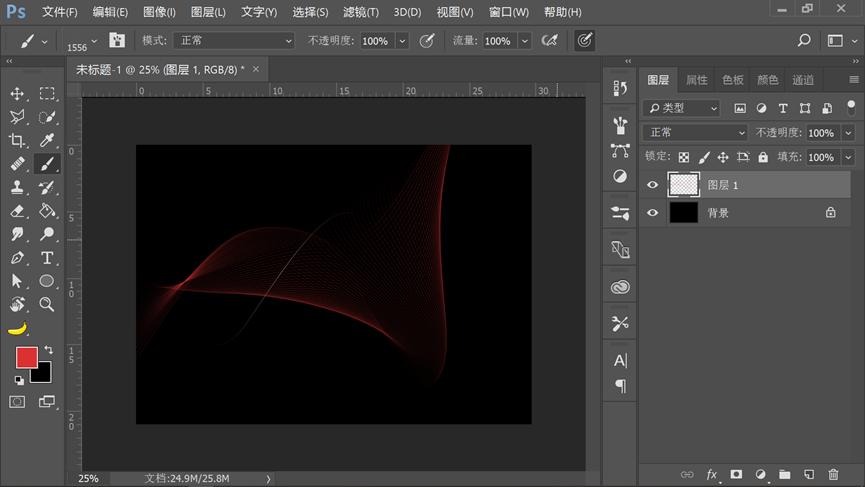Toggle visibility of the 背景 layer
The width and height of the screenshot is (865, 487).
(x=653, y=213)
